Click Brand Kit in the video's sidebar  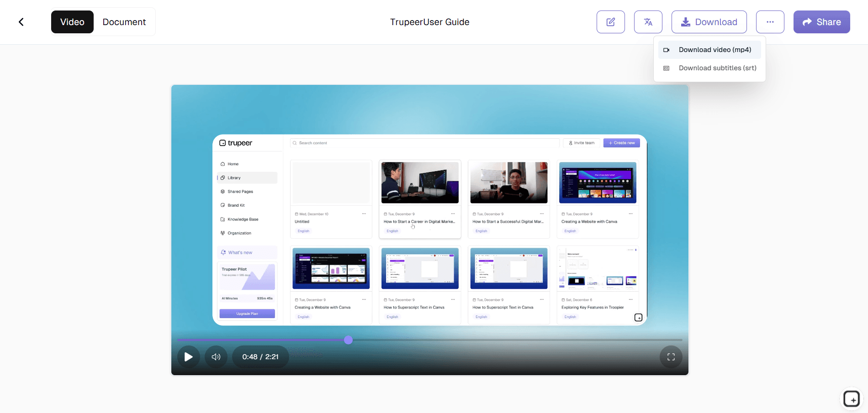coord(247,205)
